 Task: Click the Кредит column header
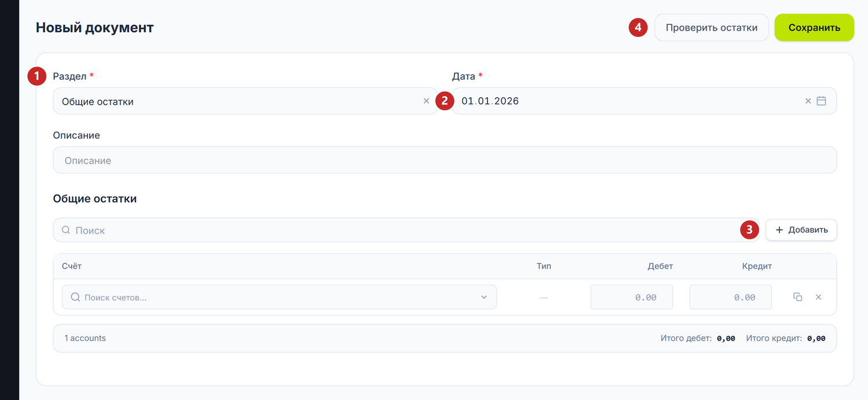pos(757,266)
